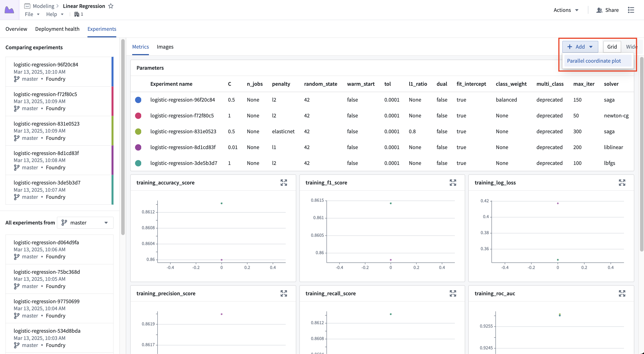Click branch icon under logistic-regression-831e0523
644x354 pixels.
coord(16,138)
